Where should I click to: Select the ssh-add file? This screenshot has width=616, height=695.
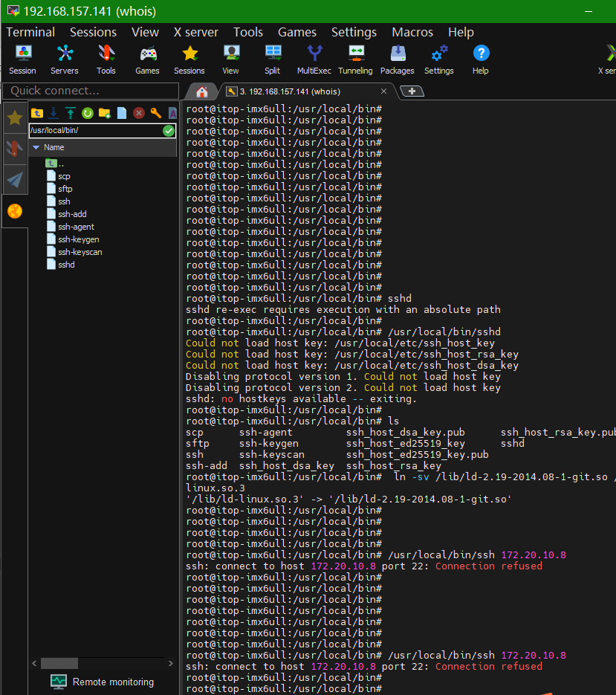66,214
